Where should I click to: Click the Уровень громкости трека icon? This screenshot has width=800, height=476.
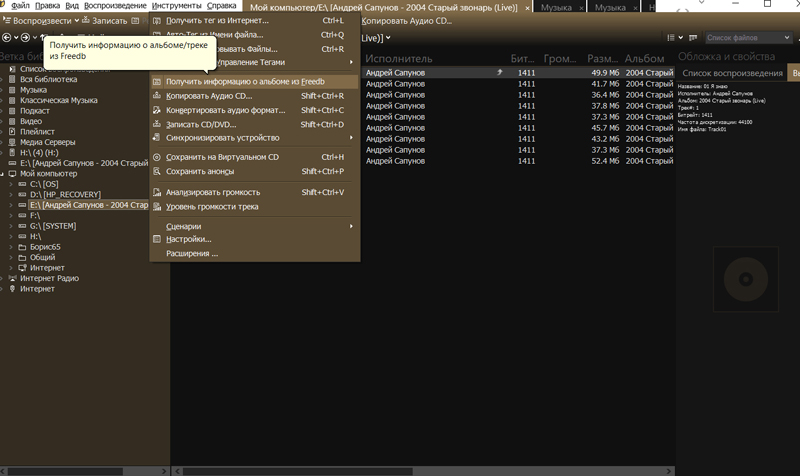click(x=157, y=207)
